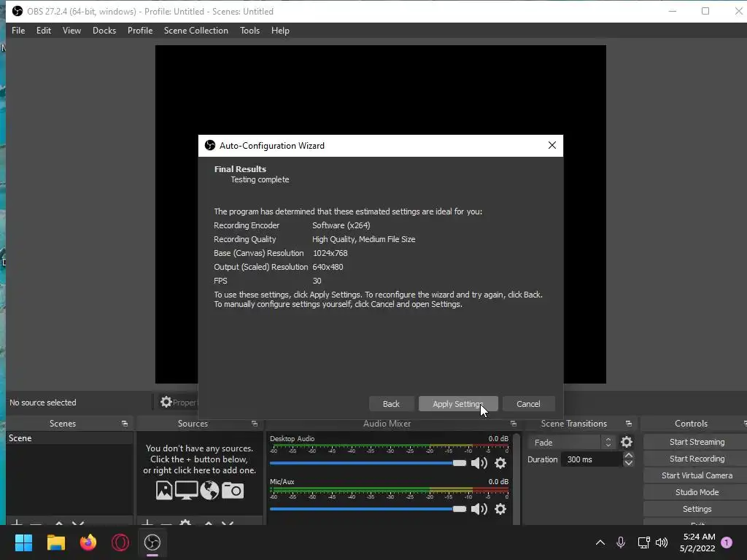
Task: Close the Auto-Configuration Wizard dialog
Action: (x=552, y=145)
